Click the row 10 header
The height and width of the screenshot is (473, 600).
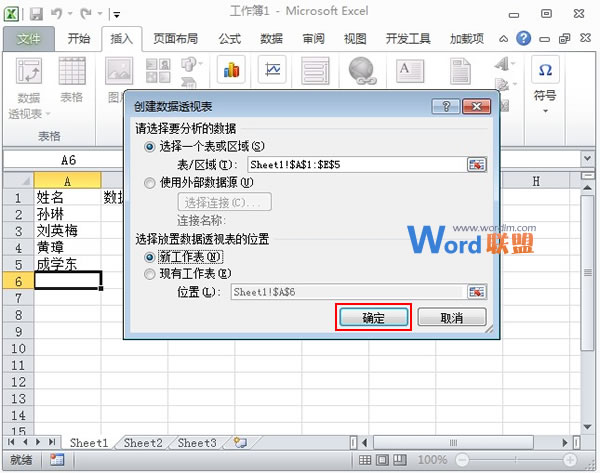(18, 348)
